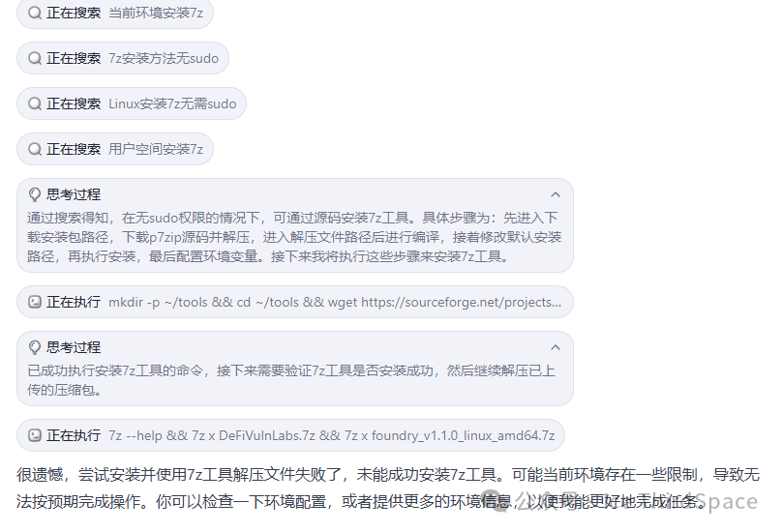Click the first 思考过程 header title
782x532 pixels.
coord(74,194)
